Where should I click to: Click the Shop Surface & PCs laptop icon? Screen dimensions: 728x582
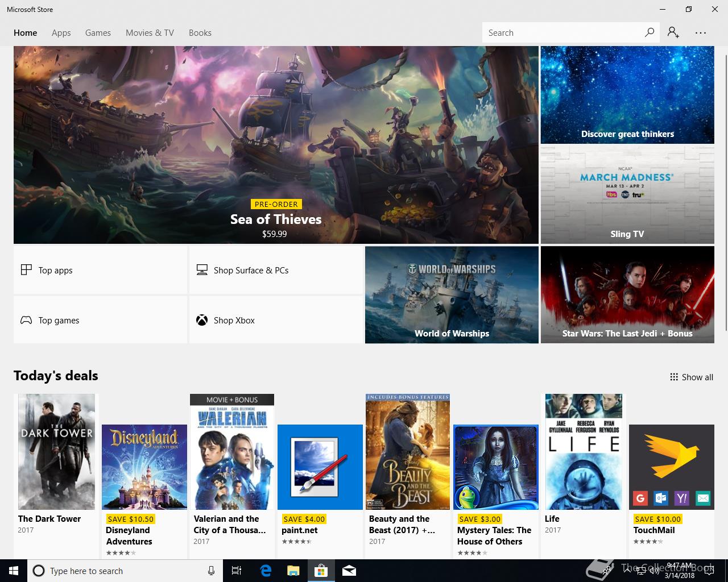pyautogui.click(x=202, y=270)
